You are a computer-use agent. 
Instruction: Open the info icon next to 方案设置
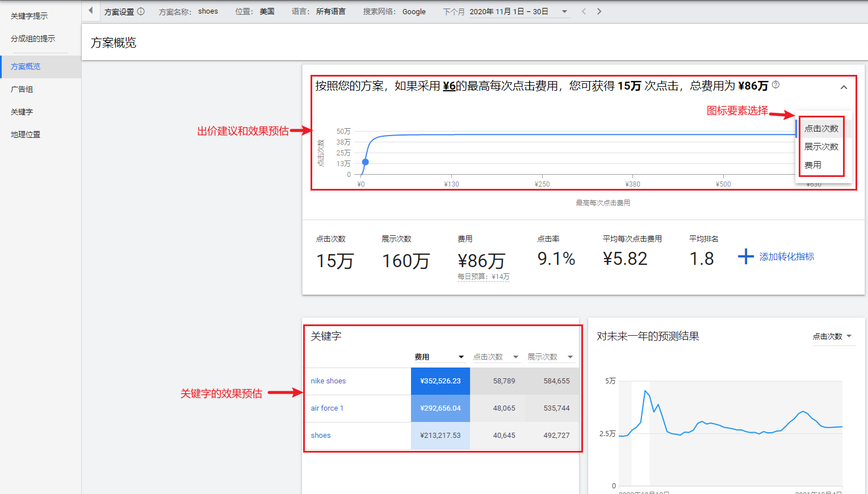point(141,11)
